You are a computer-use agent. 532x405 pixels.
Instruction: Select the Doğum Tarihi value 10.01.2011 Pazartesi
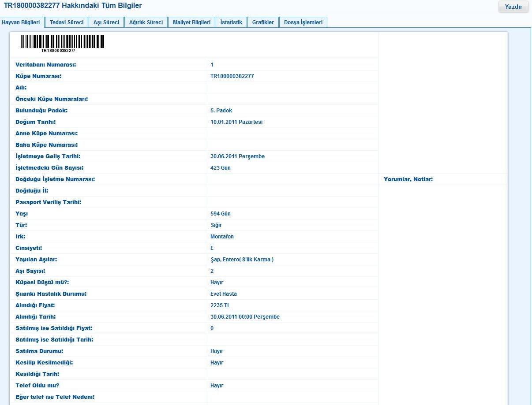[236, 122]
